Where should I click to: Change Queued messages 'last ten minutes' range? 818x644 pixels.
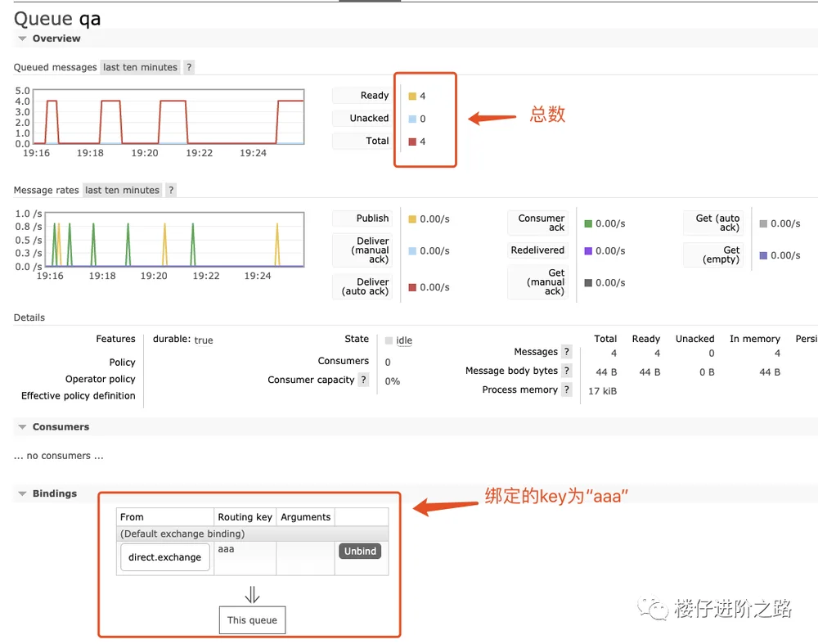point(140,67)
